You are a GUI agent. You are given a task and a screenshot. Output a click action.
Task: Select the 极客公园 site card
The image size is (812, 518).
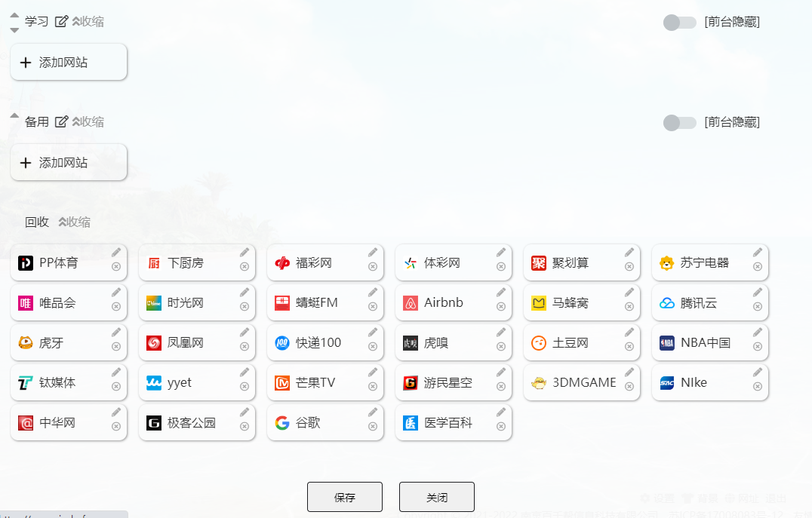[x=197, y=423]
